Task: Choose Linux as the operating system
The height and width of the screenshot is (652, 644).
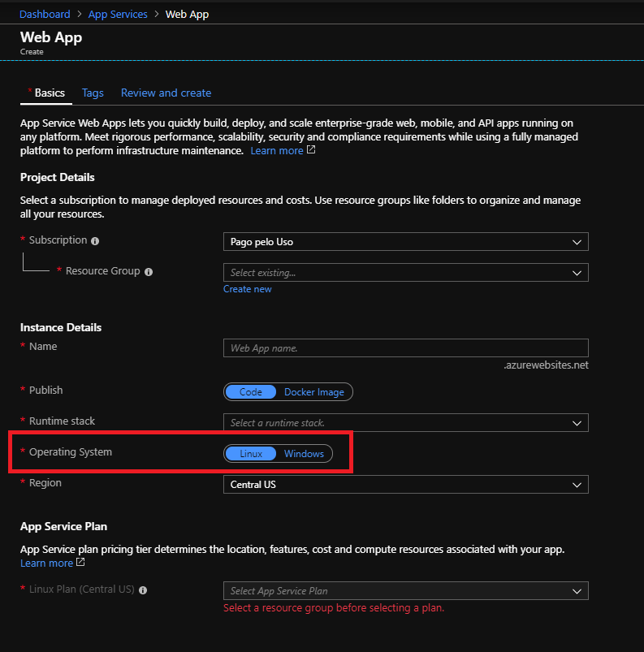Action: [x=251, y=454]
